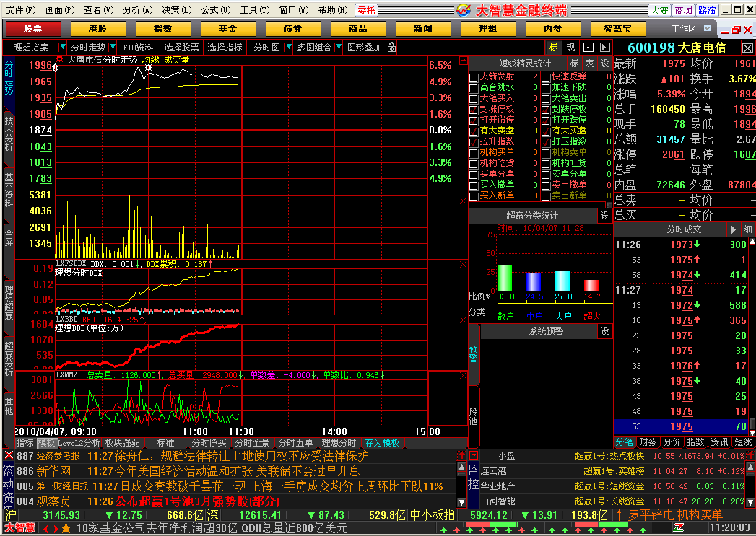The width and height of the screenshot is (756, 536).
Task: Switch to the 智慧宝 tab
Action: click(617, 29)
